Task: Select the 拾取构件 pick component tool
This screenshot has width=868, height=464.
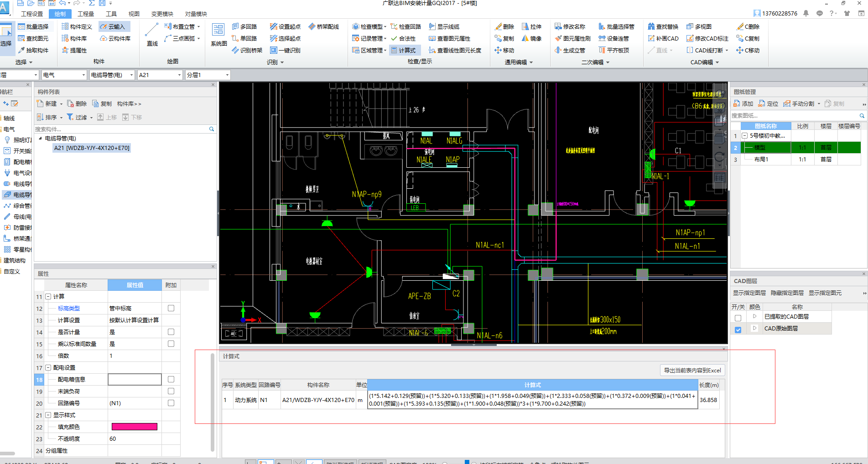Action: click(33, 50)
